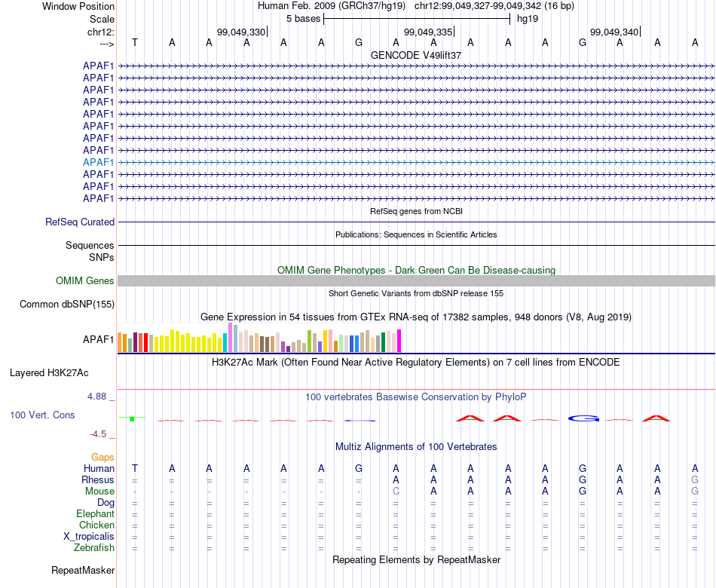716x588 pixels.
Task: Click the Layered H3K27Ac track label
Action: [49, 373]
